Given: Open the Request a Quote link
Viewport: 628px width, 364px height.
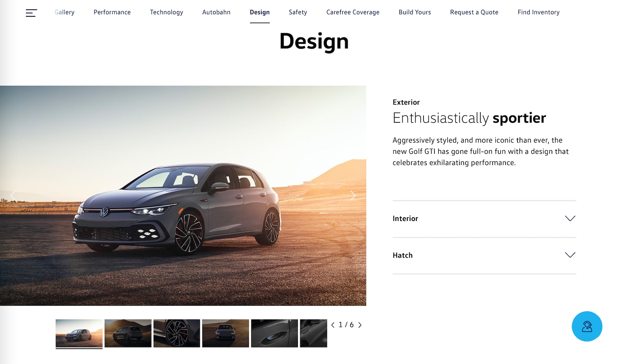Looking at the screenshot, I should pyautogui.click(x=474, y=12).
